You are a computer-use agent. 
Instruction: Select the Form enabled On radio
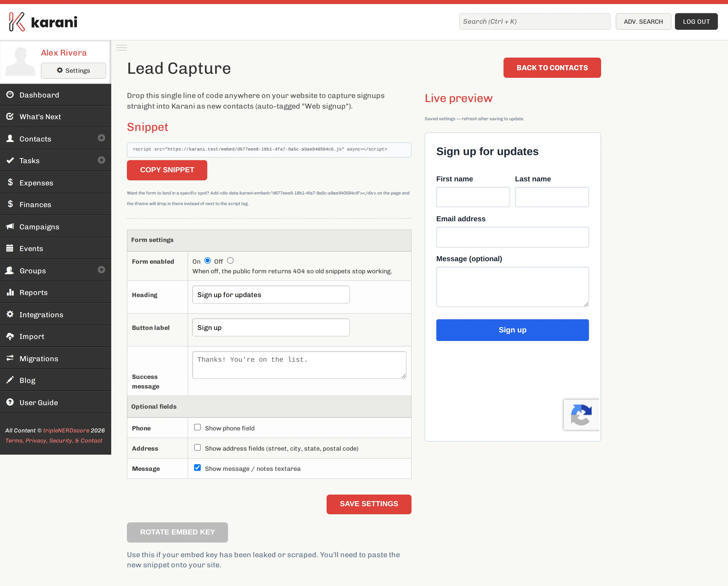point(208,261)
